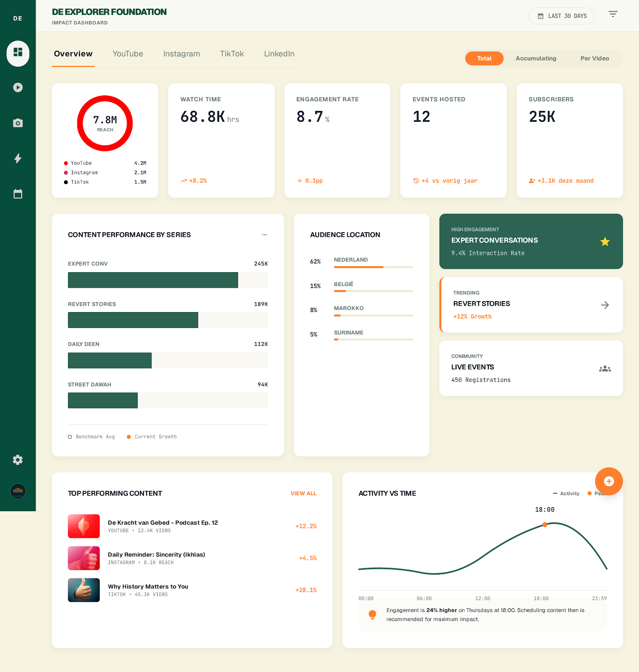Switch to Accumulating view
Viewport: 639px width, 672px height.
[x=536, y=58]
